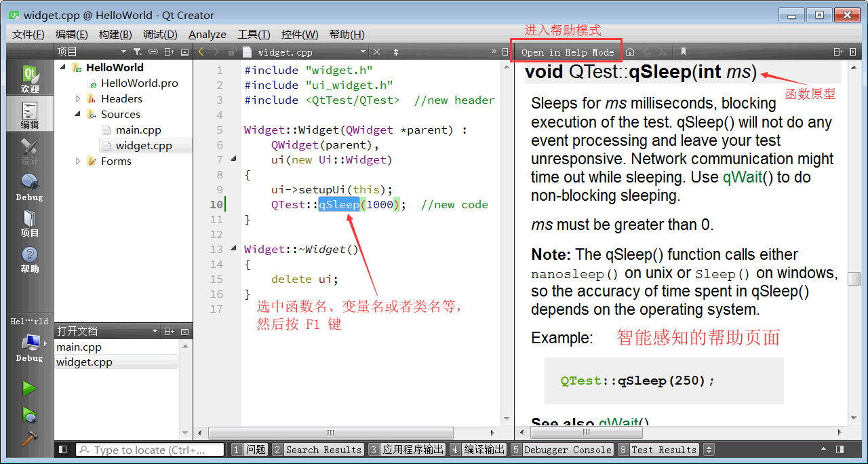Viewport: 868px width, 464px height.
Task: Open the Debug (调试) menu
Action: (160, 34)
